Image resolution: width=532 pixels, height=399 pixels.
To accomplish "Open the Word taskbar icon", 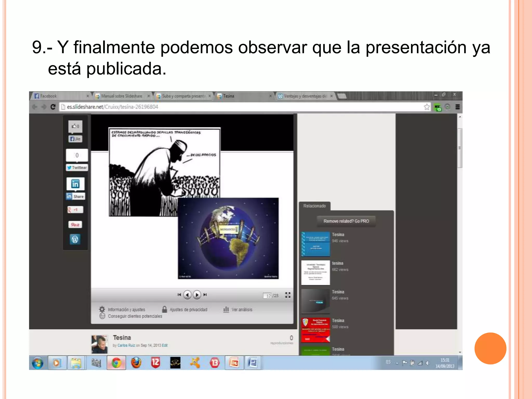I will click(x=253, y=363).
